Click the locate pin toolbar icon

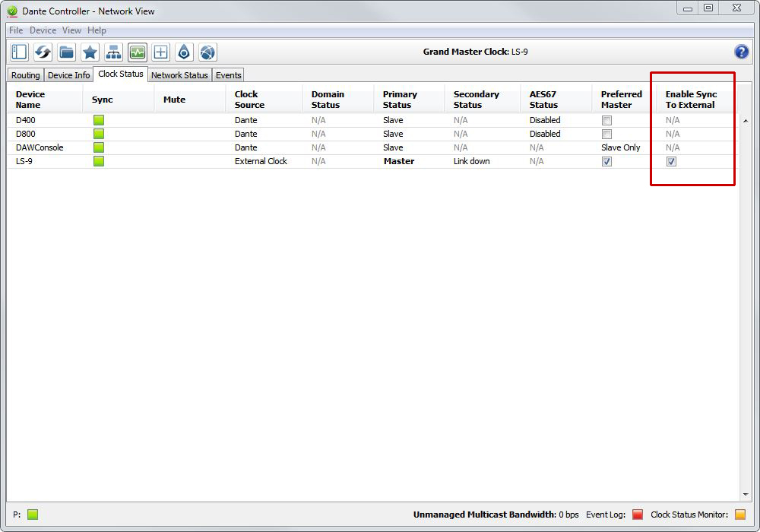click(184, 52)
